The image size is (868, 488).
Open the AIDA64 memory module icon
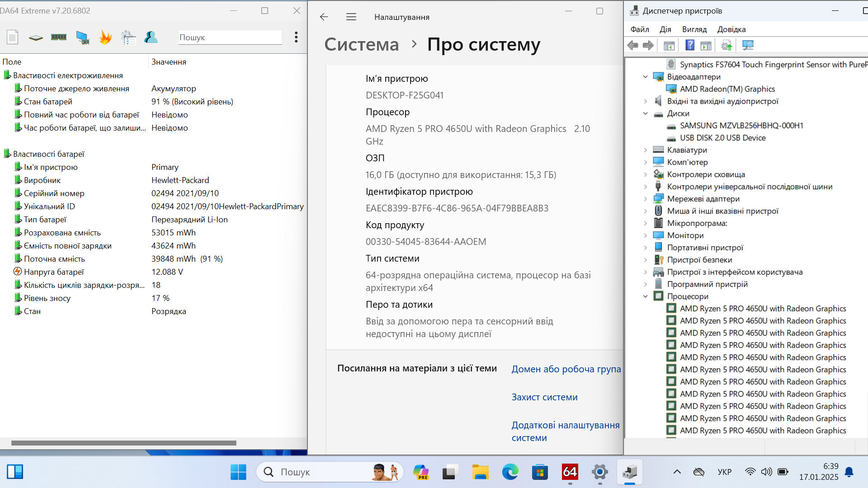(x=59, y=37)
